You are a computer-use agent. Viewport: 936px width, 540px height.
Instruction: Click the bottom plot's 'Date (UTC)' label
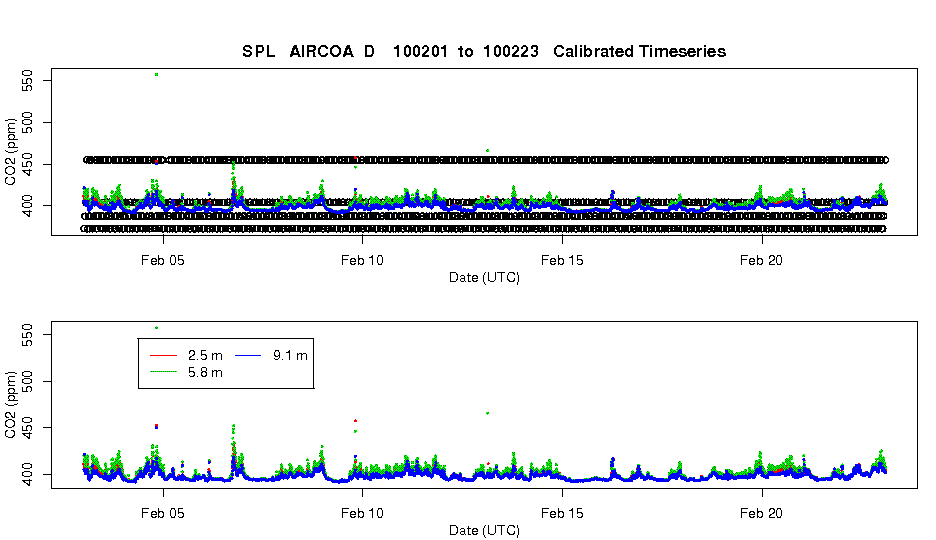pos(484,530)
